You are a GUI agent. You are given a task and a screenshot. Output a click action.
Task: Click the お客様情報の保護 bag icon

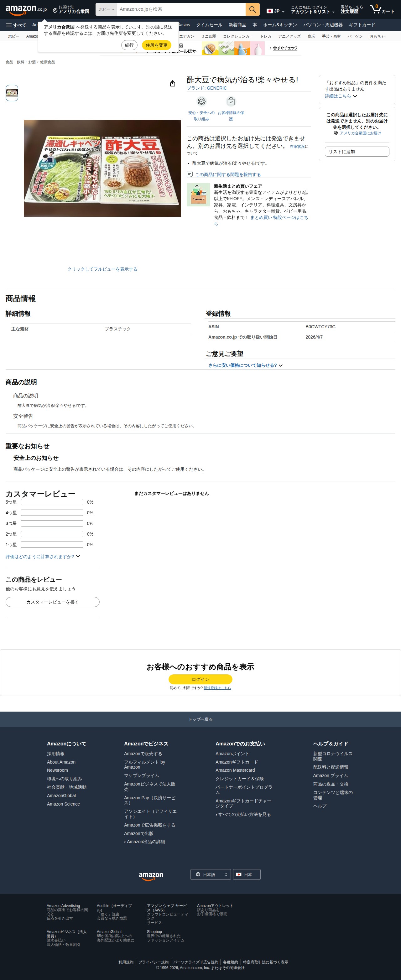[231, 101]
